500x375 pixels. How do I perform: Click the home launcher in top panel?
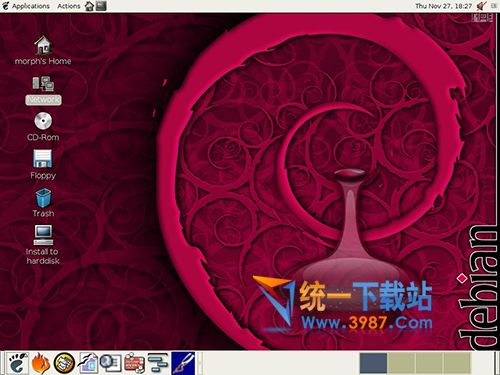pos(89,6)
